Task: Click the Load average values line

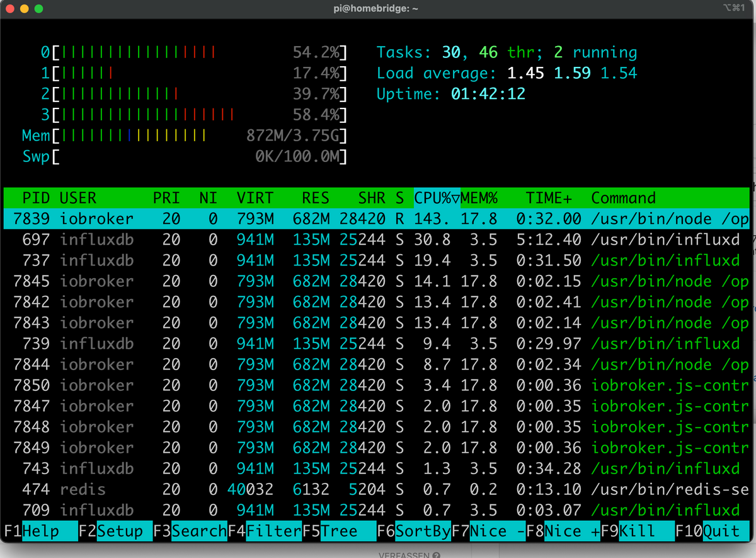Action: [507, 73]
